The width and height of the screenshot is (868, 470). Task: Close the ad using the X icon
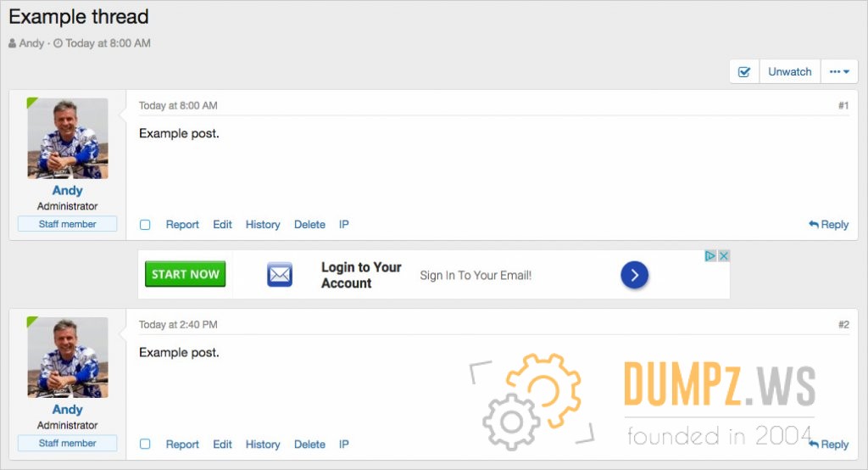tap(724, 255)
